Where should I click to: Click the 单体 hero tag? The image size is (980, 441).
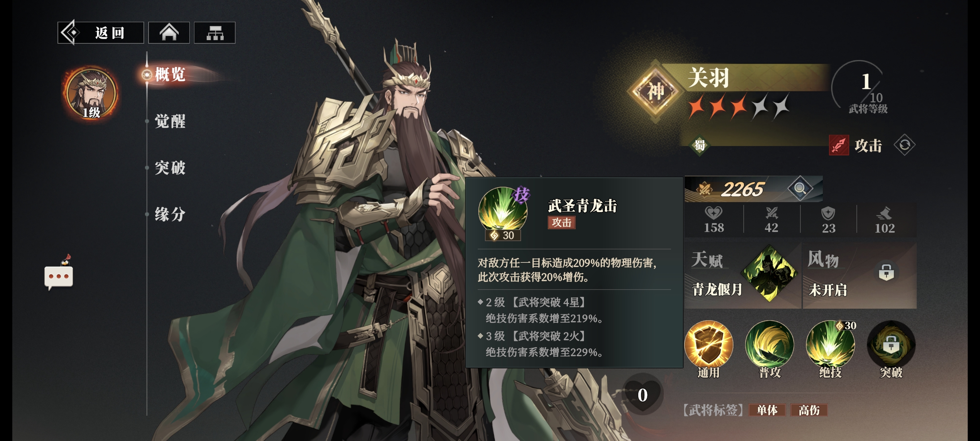767,410
